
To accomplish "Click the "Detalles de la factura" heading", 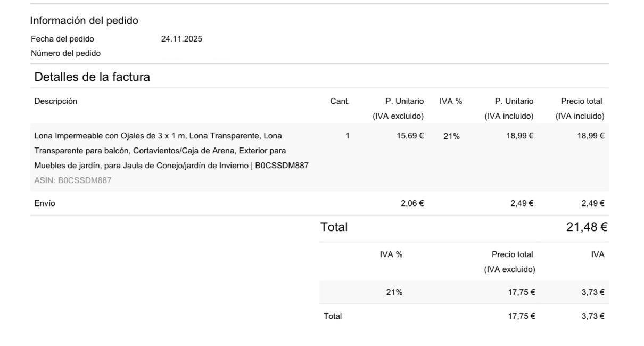I will [92, 77].
